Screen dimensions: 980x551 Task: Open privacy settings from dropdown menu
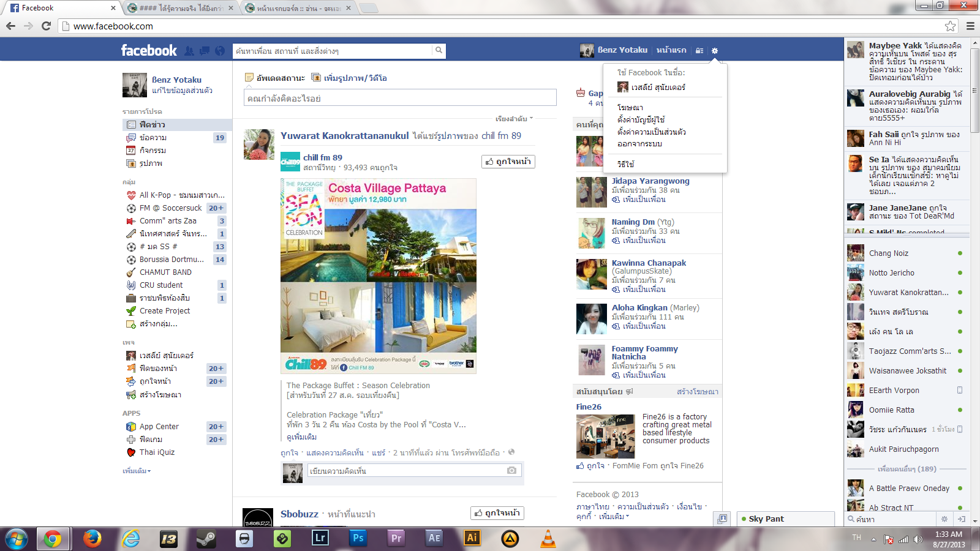point(652,132)
